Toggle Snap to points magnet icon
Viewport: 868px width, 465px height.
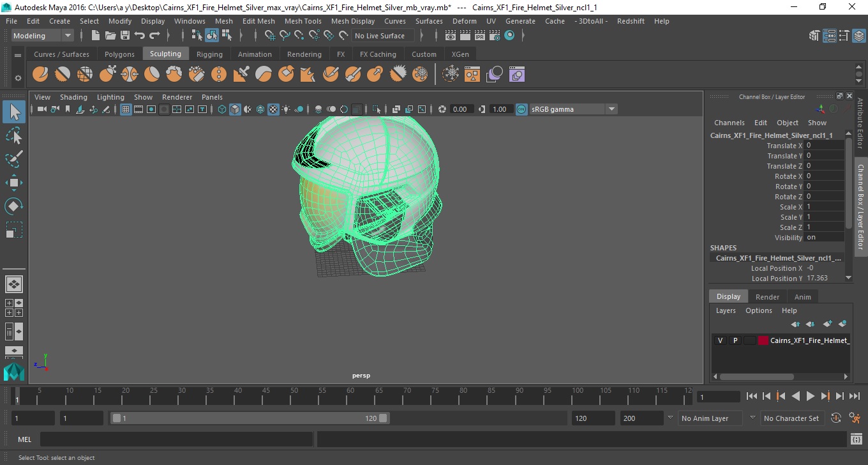[x=300, y=36]
